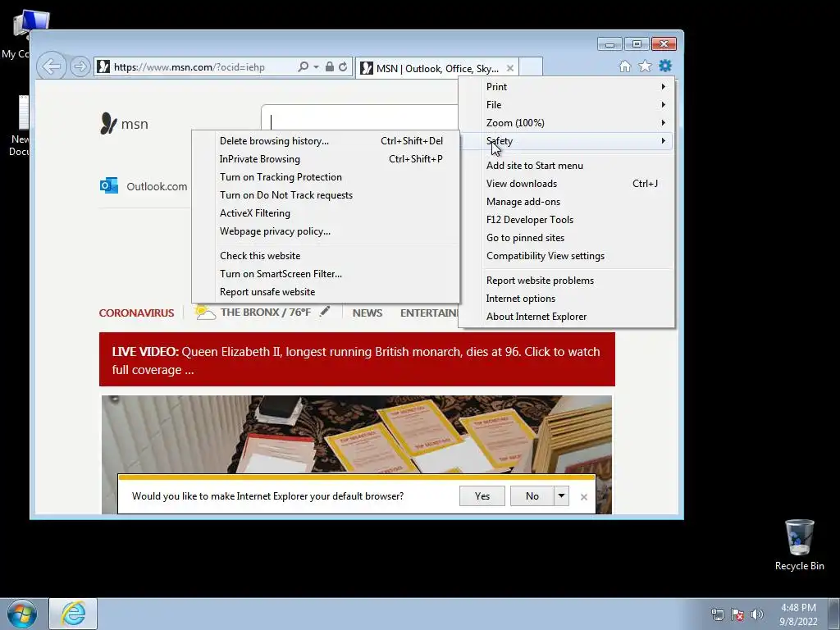Open the NEWS section
The width and height of the screenshot is (840, 630).
tap(367, 313)
